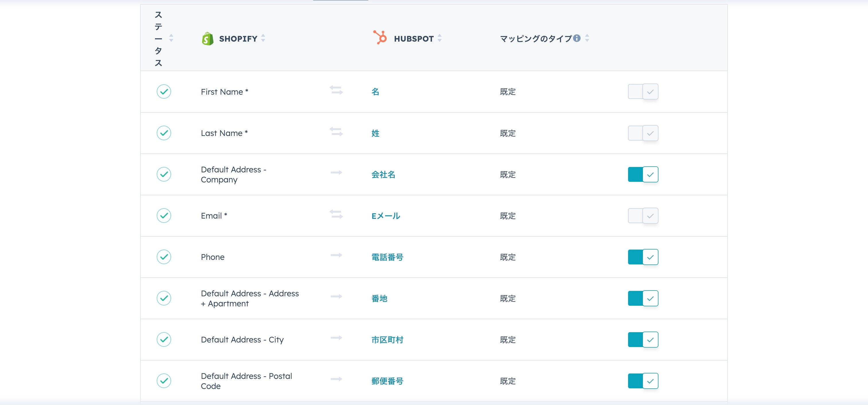The image size is (868, 405).
Task: Click the HUBSPOT column header label
Action: (414, 39)
